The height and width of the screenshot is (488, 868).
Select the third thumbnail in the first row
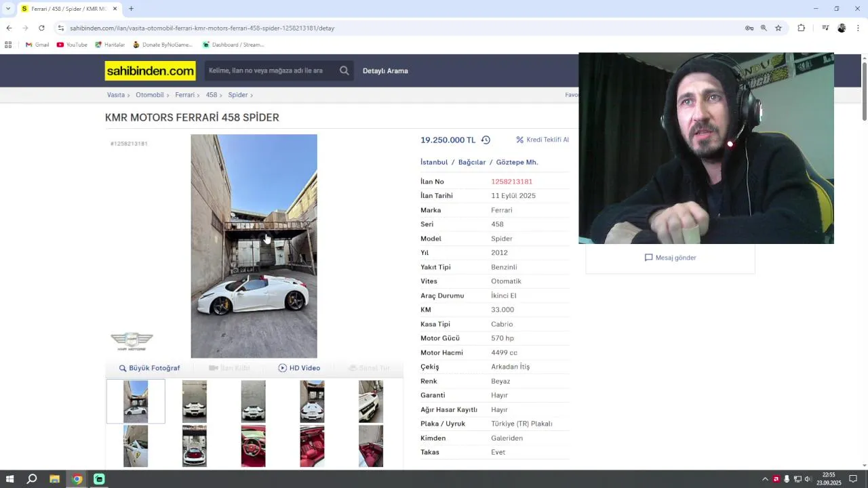pyautogui.click(x=253, y=401)
